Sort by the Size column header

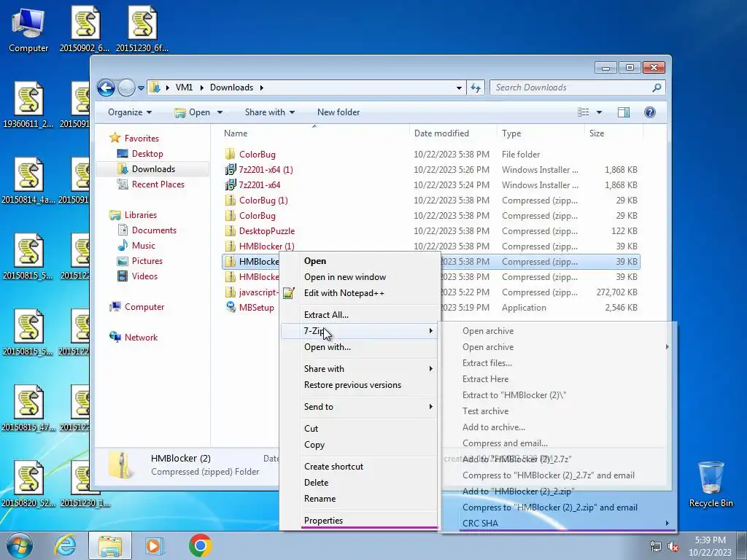[613, 133]
